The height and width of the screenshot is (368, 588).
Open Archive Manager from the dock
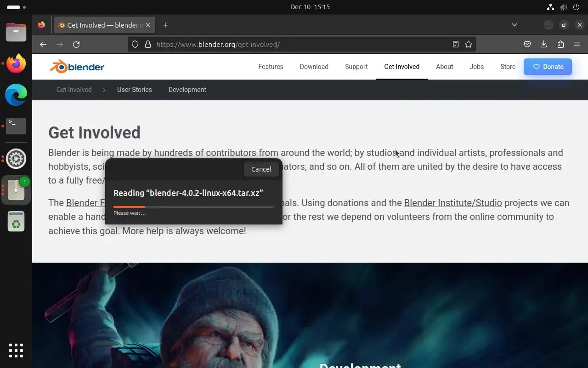[16, 190]
